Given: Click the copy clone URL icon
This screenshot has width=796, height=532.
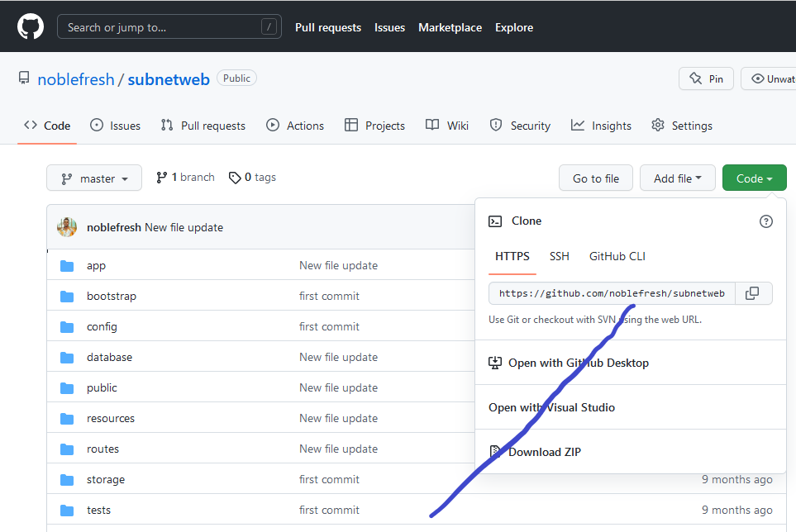Looking at the screenshot, I should click(752, 293).
